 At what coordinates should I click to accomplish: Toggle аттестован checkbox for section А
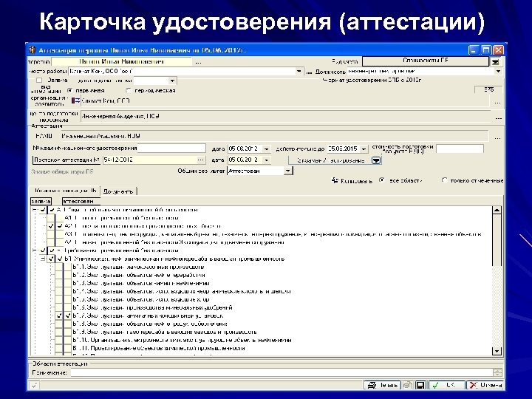coord(52,210)
